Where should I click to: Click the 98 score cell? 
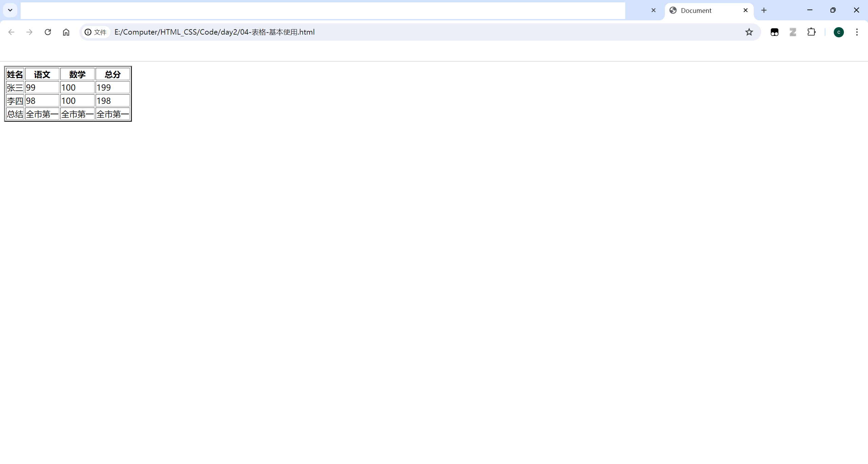coord(42,101)
